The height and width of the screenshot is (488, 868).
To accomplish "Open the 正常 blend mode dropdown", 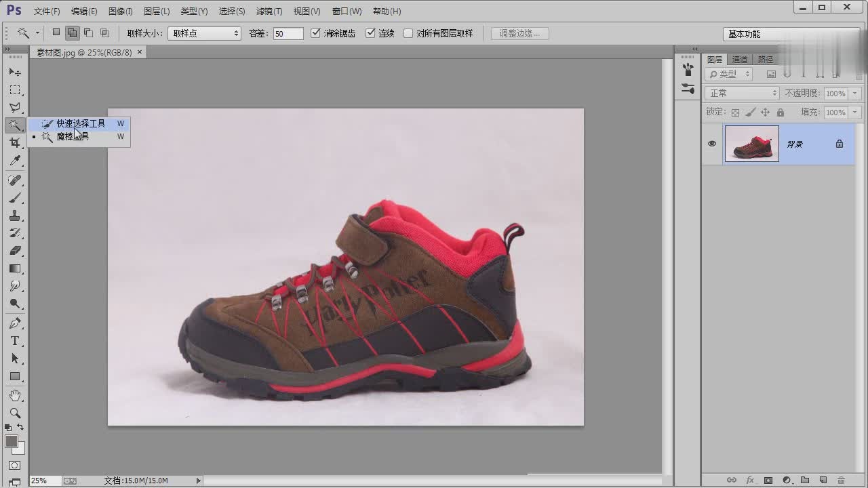I will [741, 93].
